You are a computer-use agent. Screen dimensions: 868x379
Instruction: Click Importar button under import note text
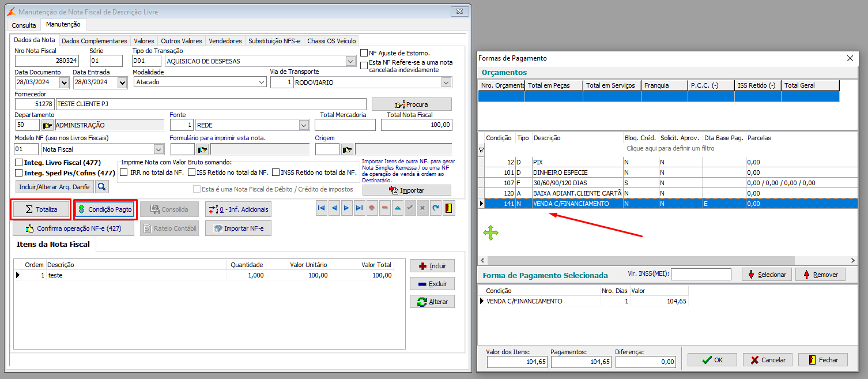click(x=407, y=190)
